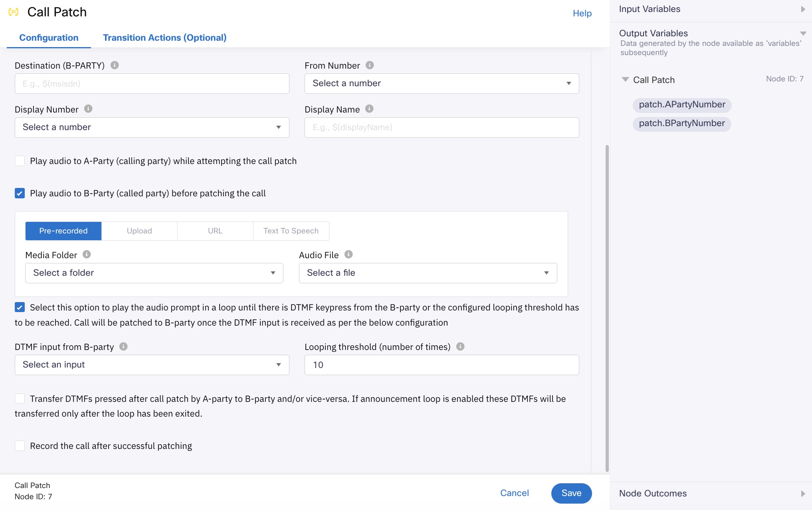Image resolution: width=812 pixels, height=510 pixels.
Task: Open the Display Number dropdown
Action: pyautogui.click(x=152, y=127)
